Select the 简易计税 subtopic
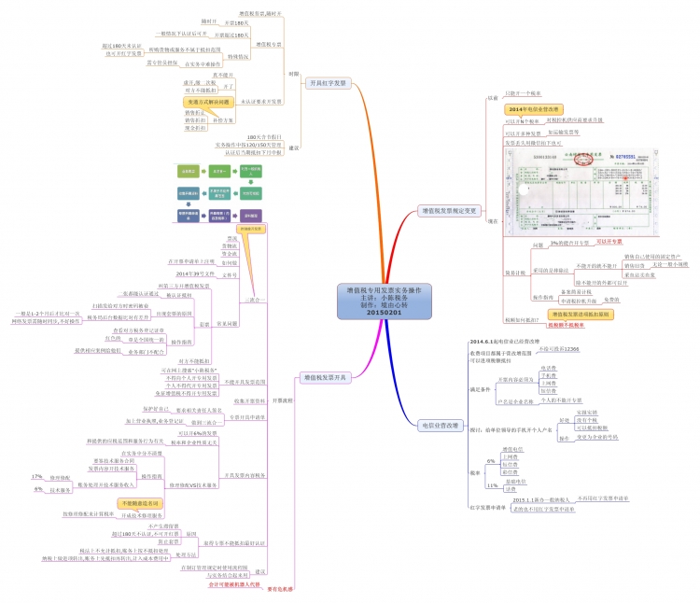 click(516, 273)
